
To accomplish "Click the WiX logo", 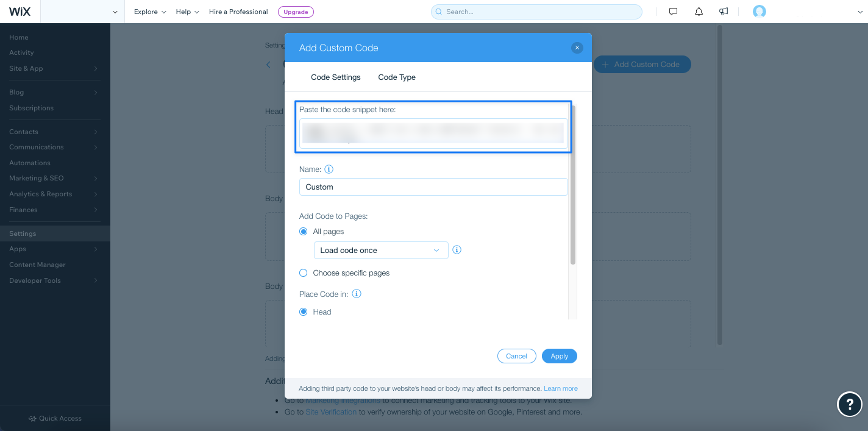I will pos(20,12).
